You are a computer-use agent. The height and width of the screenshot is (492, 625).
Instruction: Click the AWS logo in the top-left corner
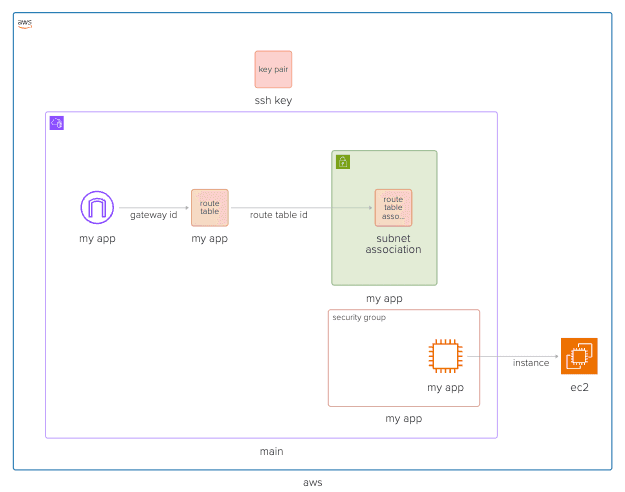[x=24, y=24]
